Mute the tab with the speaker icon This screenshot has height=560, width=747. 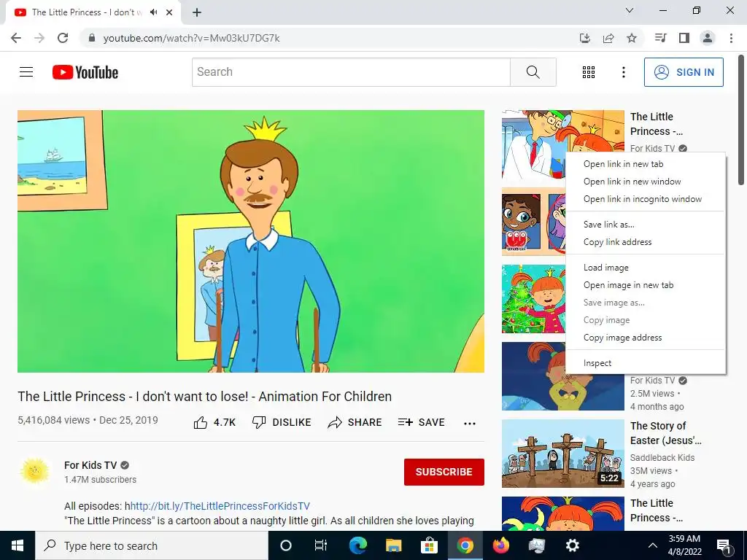point(153,12)
